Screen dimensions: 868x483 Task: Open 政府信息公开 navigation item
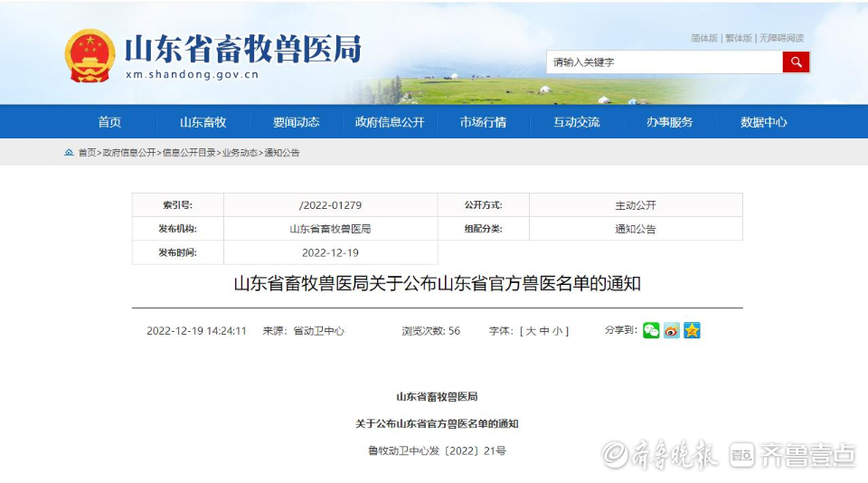tap(390, 122)
